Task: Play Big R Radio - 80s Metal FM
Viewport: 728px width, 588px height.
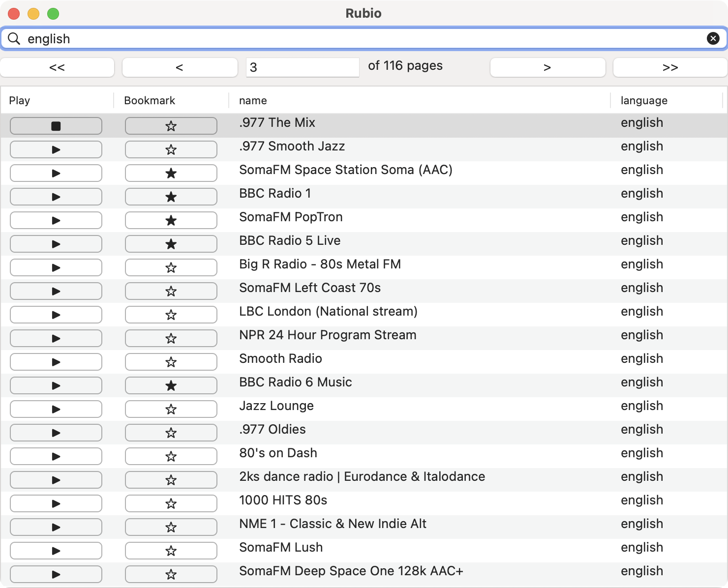Action: click(56, 267)
